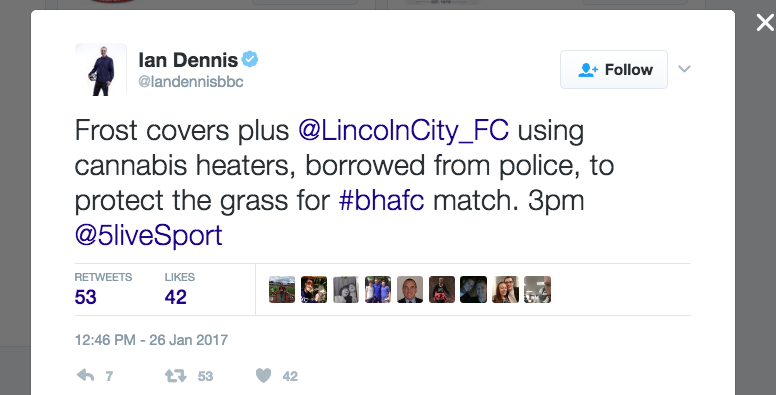776x395 pixels.
Task: Expand the chevron menu beside Follow
Action: click(x=684, y=69)
